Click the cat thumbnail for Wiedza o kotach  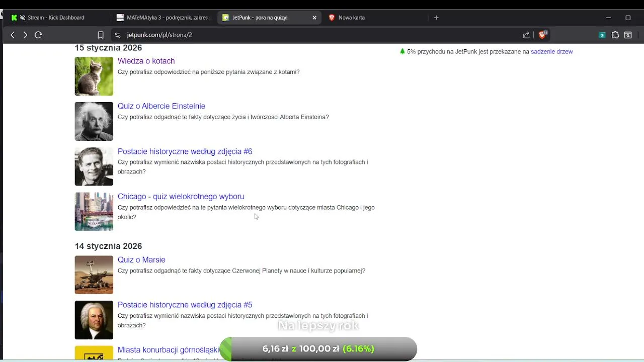tap(94, 76)
